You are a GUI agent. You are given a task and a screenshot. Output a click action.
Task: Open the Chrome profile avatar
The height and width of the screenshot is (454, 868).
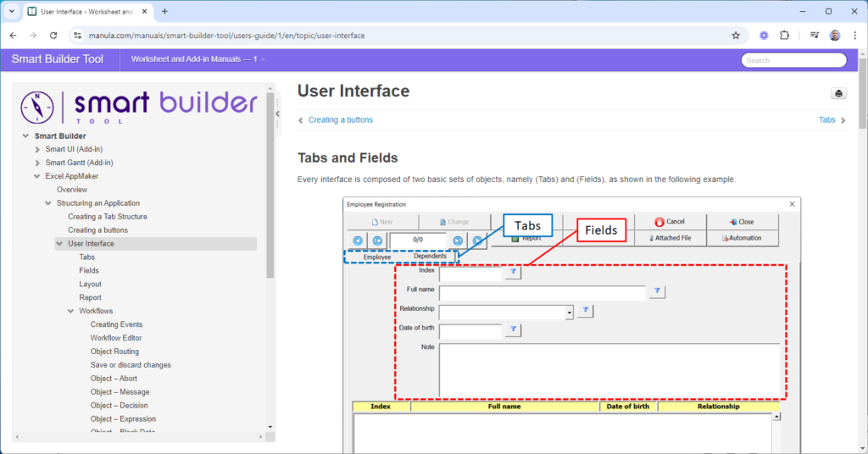pyautogui.click(x=835, y=36)
